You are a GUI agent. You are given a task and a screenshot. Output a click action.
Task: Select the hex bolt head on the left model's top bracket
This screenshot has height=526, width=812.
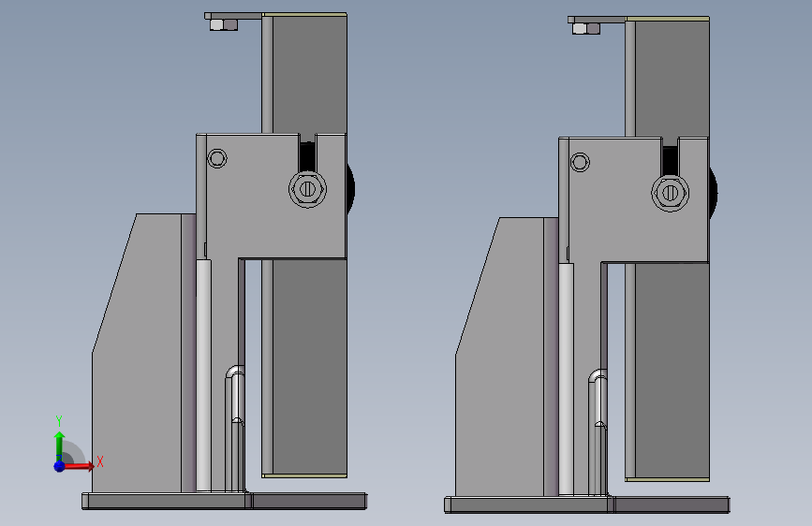pyautogui.click(x=224, y=24)
